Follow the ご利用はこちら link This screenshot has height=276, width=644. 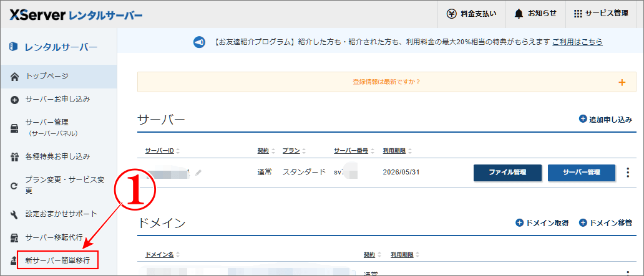click(577, 42)
